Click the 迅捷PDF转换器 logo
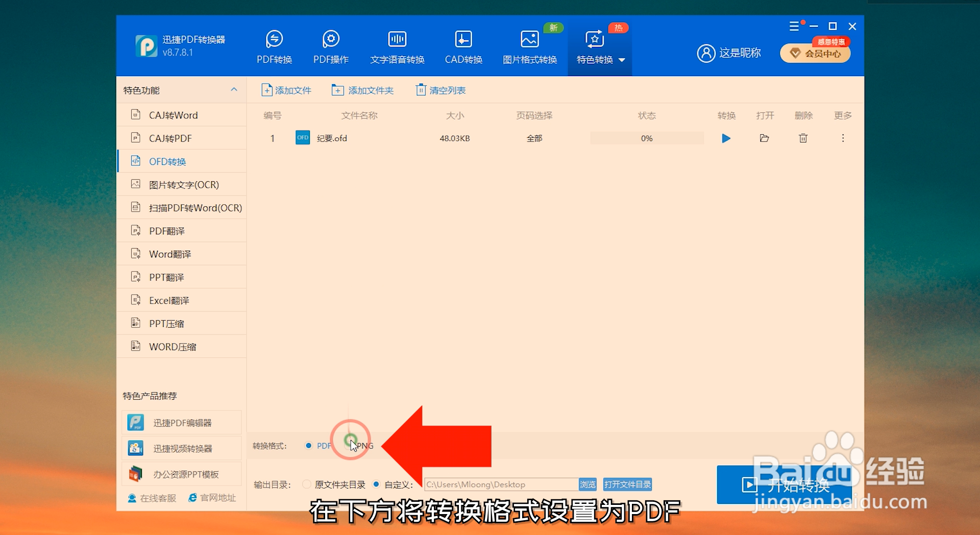The image size is (980, 535). coord(146,46)
